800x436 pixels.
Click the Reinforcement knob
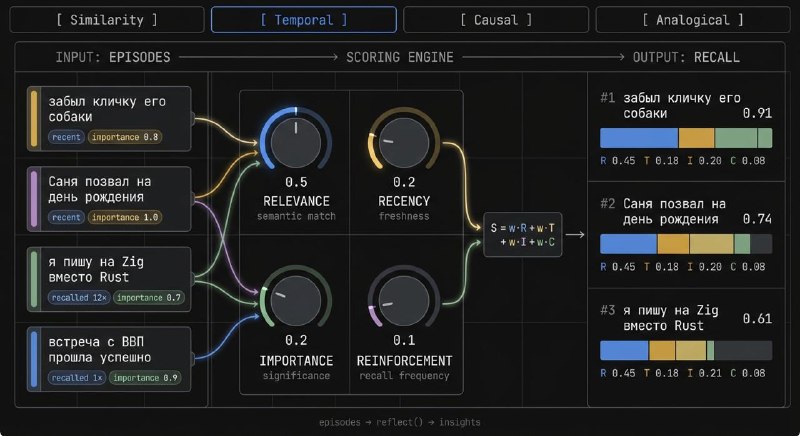404,301
